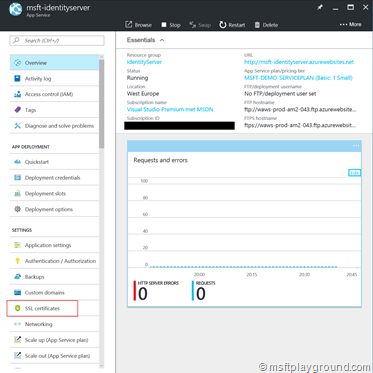Click the Quickstart cloud icon
Screen dimensions: 373x373
point(17,162)
